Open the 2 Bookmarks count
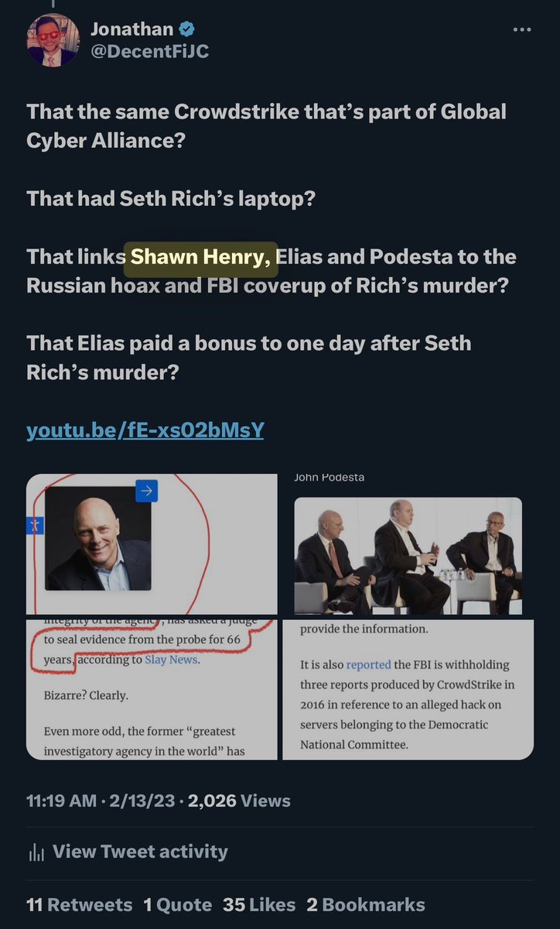This screenshot has height=929, width=560. (365, 904)
